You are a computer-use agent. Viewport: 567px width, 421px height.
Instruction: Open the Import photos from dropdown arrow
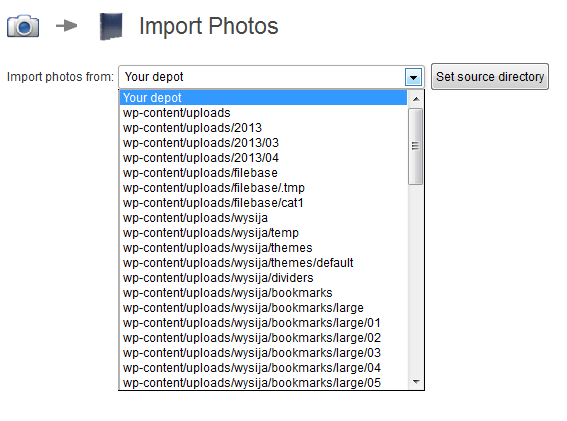(414, 77)
